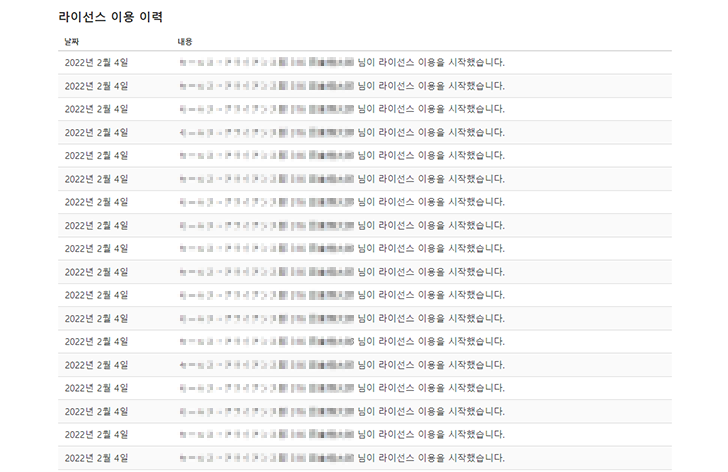Select the twelfth row's 2022년 2월 4일 date
The image size is (728, 472).
[96, 318]
